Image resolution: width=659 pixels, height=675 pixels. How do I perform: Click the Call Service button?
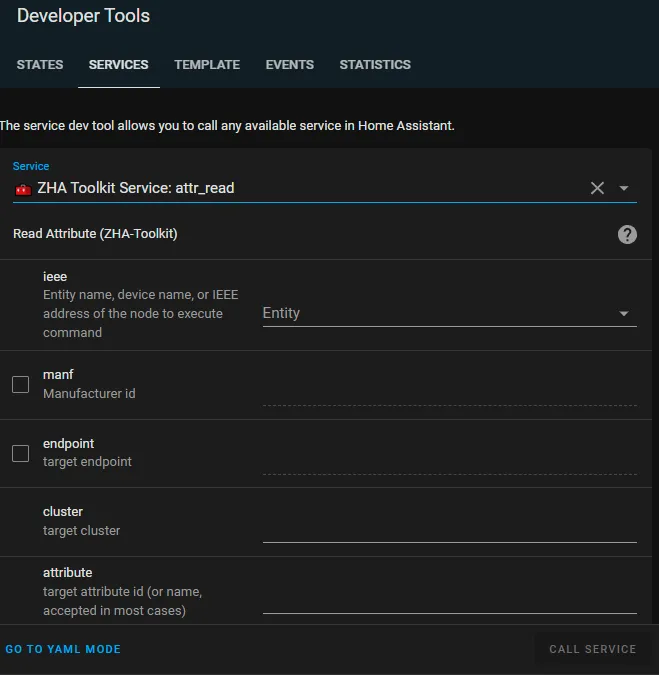pos(592,649)
